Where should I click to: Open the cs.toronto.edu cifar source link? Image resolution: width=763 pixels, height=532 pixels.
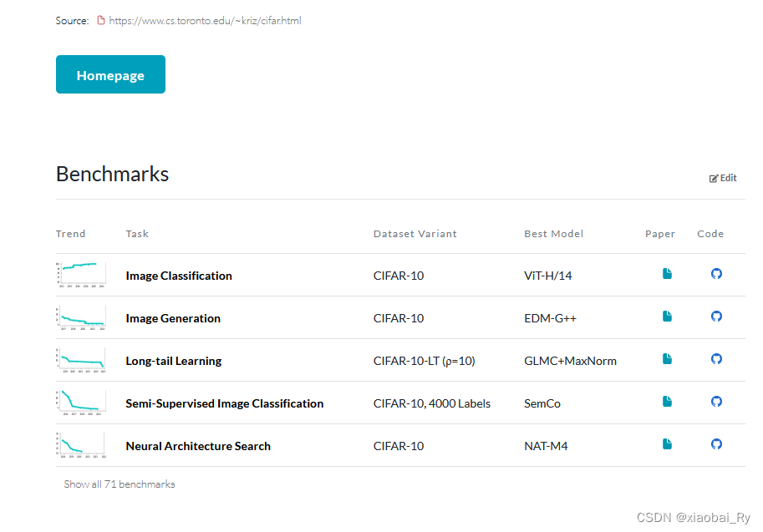point(205,20)
